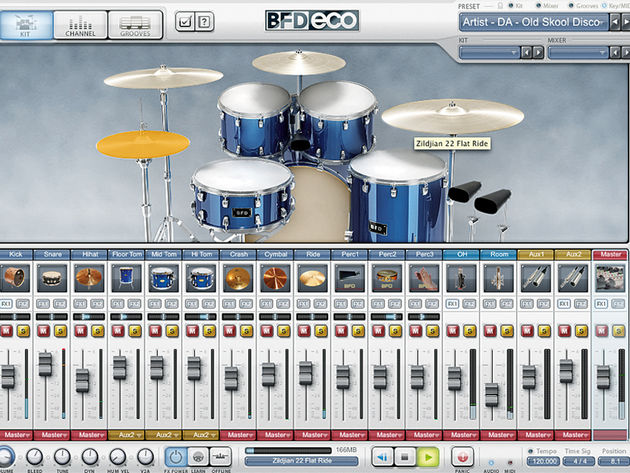Click the yellow hihat in the kit view
Image resolution: width=630 pixels, height=473 pixels.
[x=143, y=144]
